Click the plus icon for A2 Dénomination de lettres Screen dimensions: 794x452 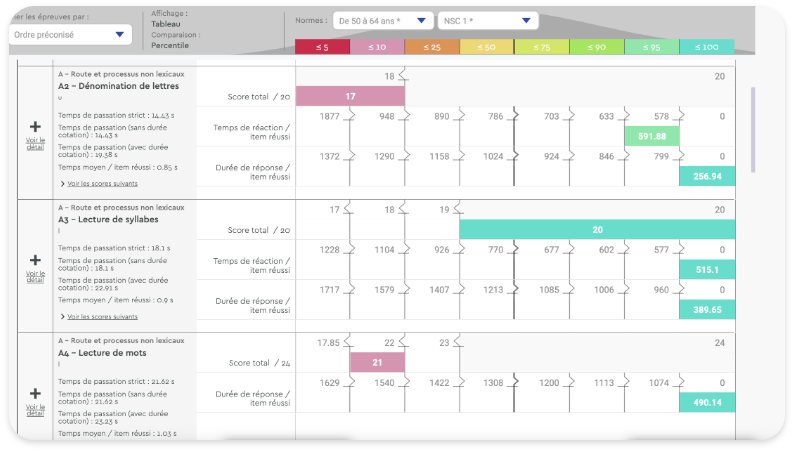(35, 127)
